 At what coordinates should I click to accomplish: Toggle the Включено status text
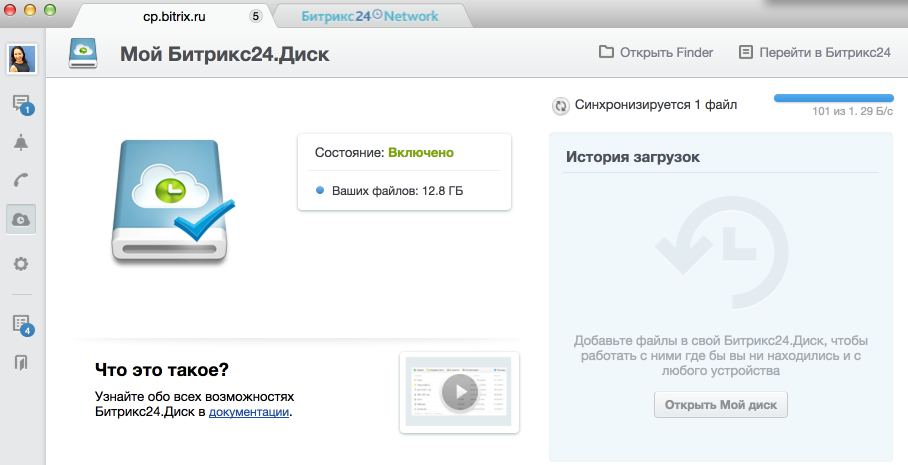click(421, 153)
